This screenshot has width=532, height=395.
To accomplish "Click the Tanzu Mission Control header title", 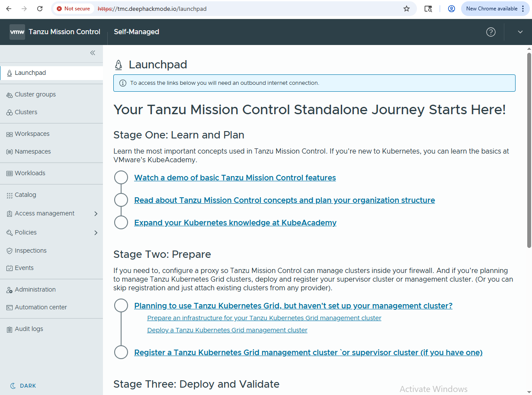I will click(64, 32).
